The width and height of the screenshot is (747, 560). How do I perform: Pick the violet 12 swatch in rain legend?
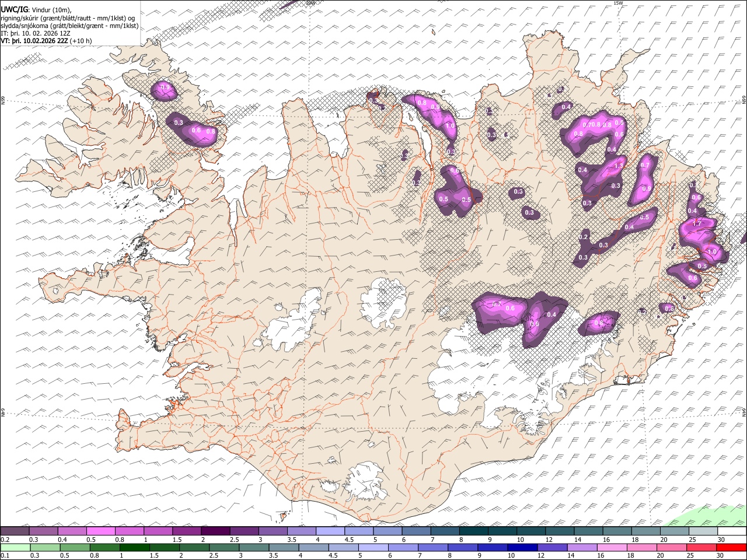(551, 547)
